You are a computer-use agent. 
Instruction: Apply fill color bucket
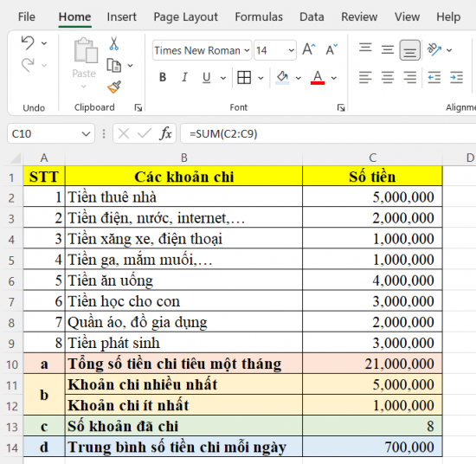[282, 77]
